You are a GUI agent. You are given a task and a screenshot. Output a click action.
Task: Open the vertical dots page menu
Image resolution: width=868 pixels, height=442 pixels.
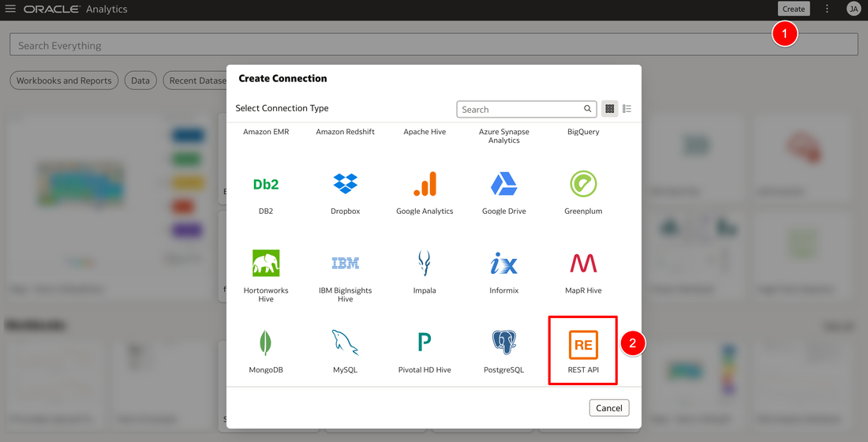(827, 9)
